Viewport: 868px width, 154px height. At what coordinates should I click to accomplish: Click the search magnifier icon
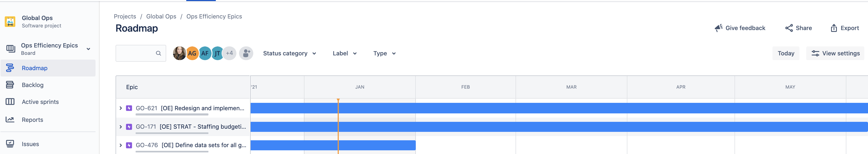[158, 53]
